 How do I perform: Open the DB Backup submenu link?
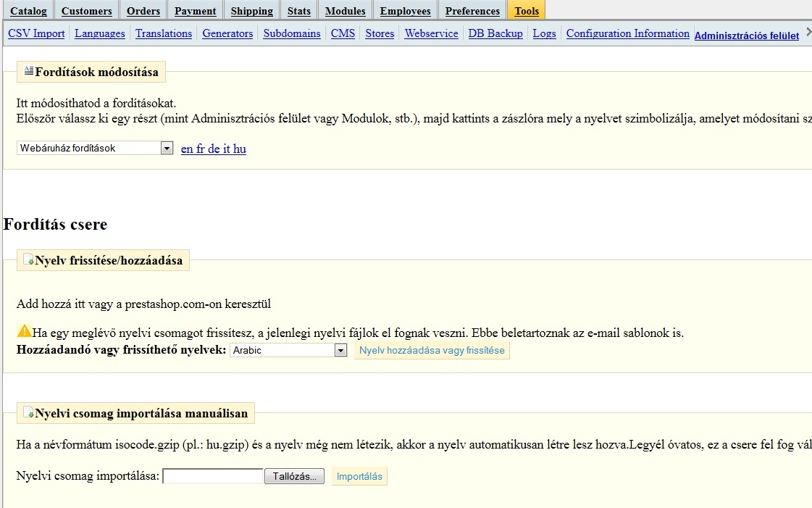click(x=495, y=33)
